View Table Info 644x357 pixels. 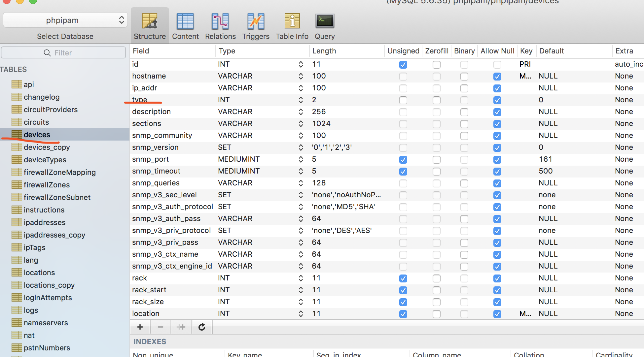click(x=292, y=26)
